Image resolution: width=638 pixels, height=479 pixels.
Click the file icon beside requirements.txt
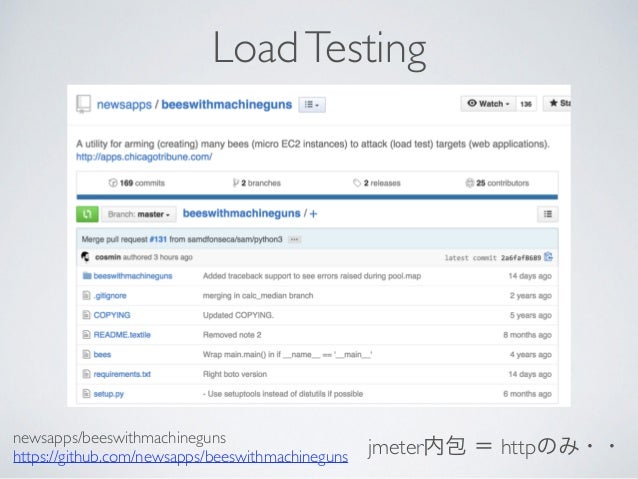point(86,374)
